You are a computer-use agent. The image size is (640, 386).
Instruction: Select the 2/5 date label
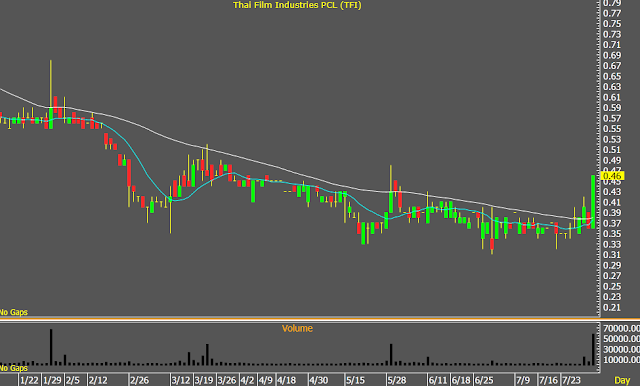(73, 380)
